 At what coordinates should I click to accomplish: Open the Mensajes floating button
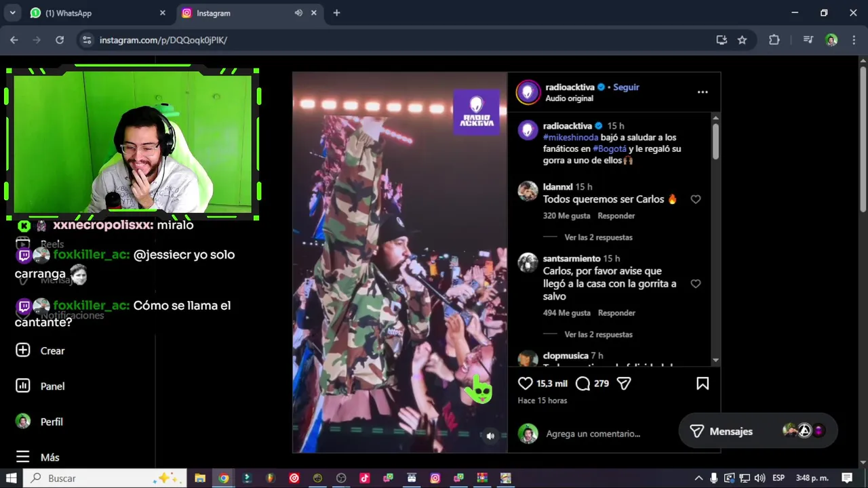pos(757,431)
